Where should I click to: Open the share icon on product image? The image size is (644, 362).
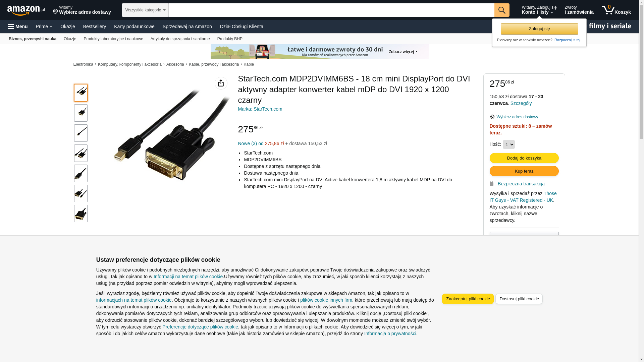coord(221,83)
